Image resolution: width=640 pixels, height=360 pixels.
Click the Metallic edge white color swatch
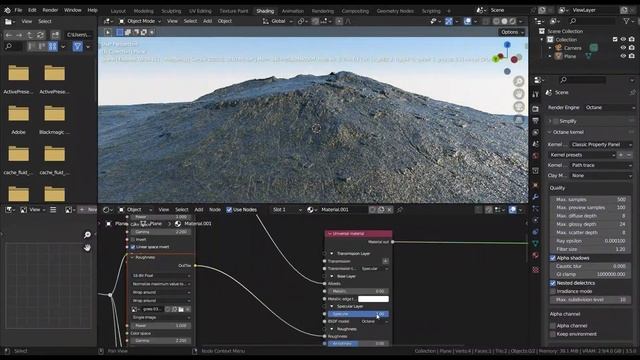point(373,299)
